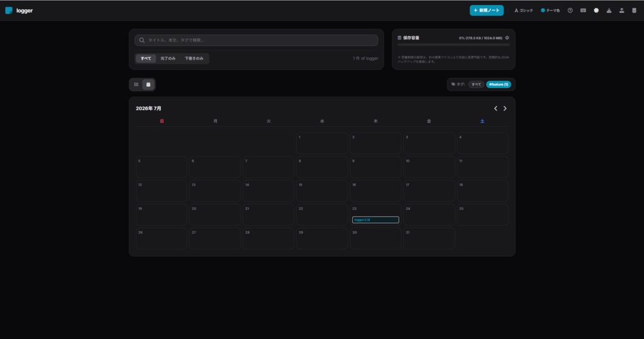The image size is (644, 339).
Task: Open the keyboard shortcuts icon
Action: (x=583, y=11)
